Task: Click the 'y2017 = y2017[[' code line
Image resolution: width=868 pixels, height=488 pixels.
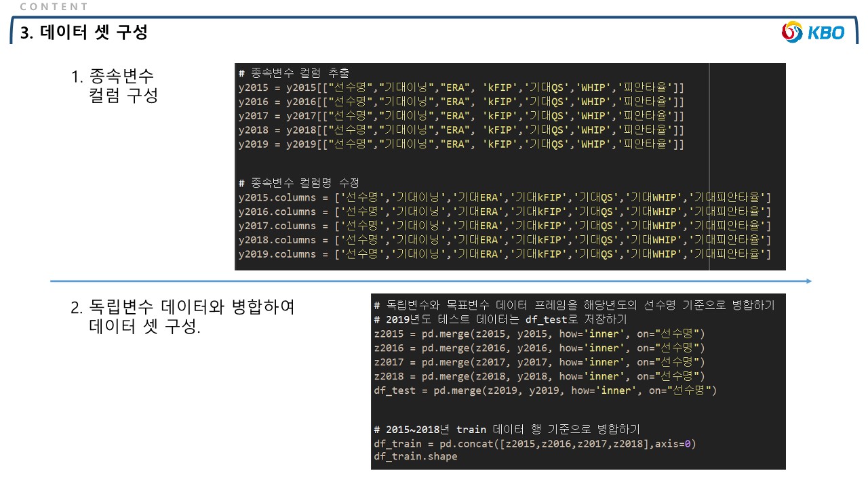Action: click(x=461, y=116)
